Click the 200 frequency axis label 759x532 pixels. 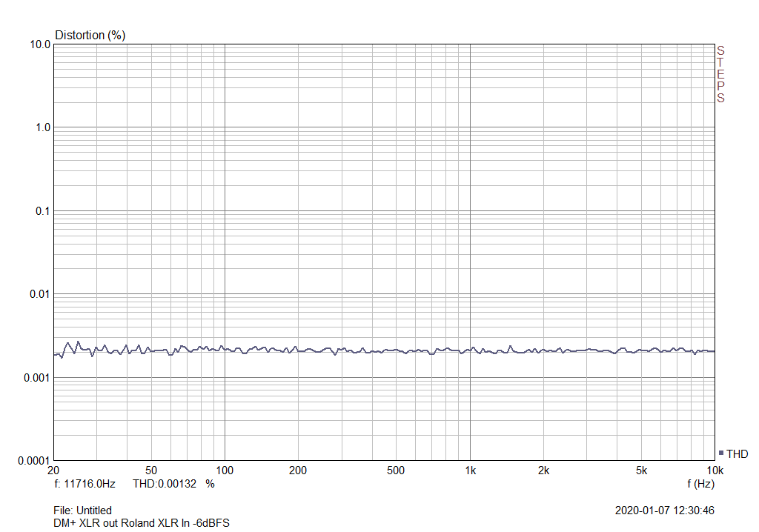click(x=298, y=471)
